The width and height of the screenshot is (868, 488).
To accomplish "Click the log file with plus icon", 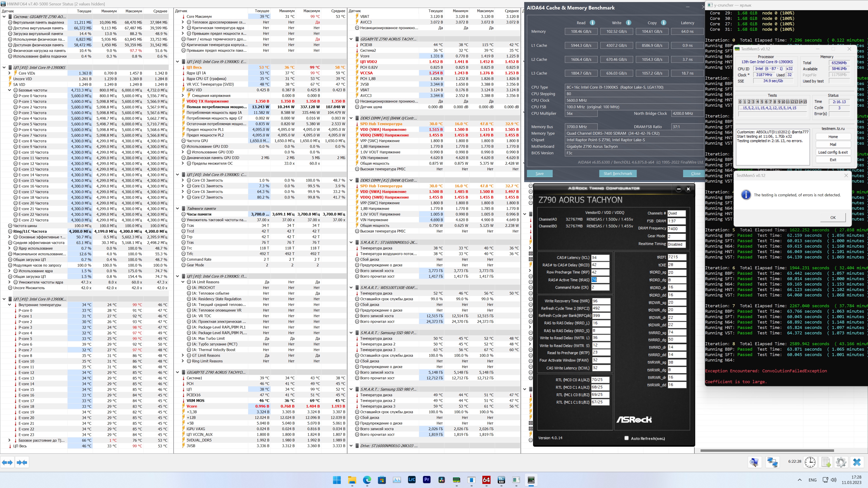I will tap(826, 462).
